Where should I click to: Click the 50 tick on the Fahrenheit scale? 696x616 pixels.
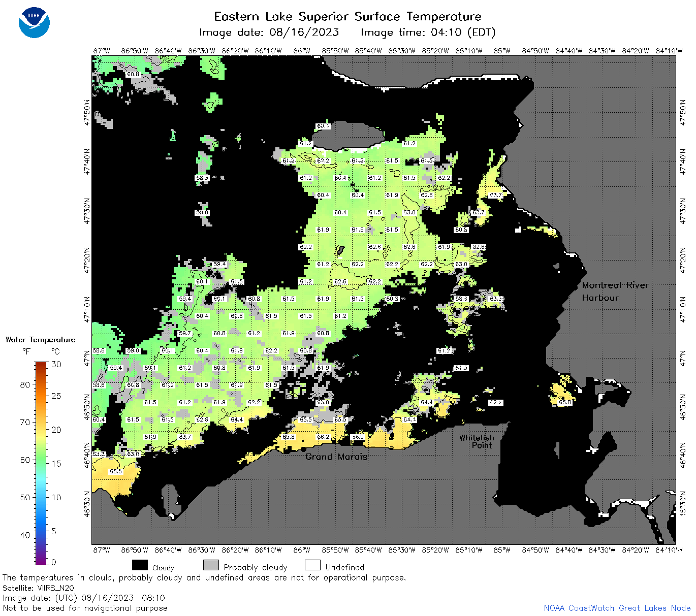point(25,497)
